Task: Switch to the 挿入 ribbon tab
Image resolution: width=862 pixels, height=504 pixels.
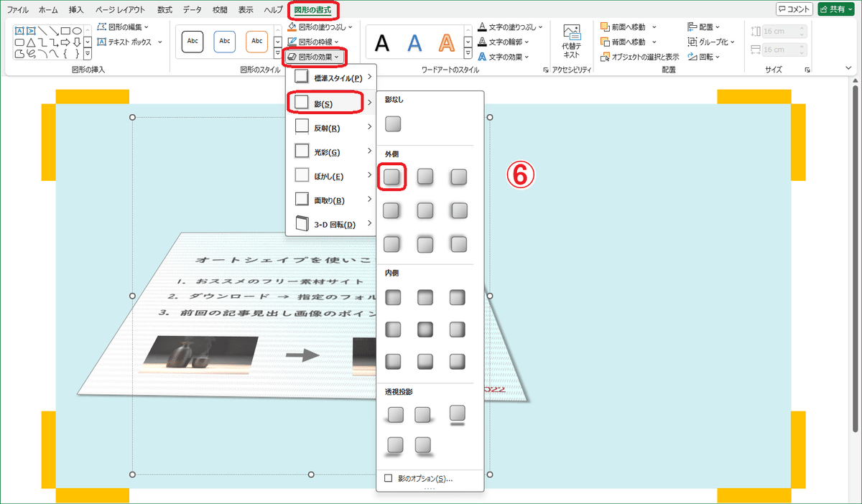Action: [x=76, y=9]
